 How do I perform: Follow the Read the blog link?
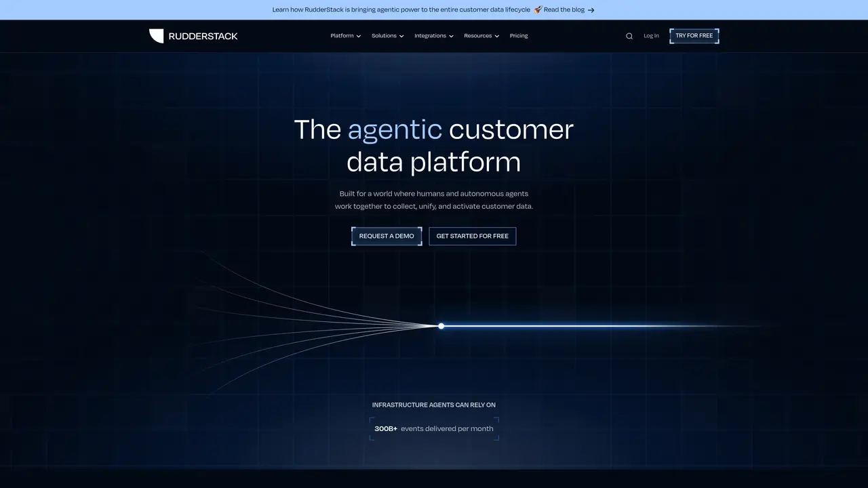[564, 10]
